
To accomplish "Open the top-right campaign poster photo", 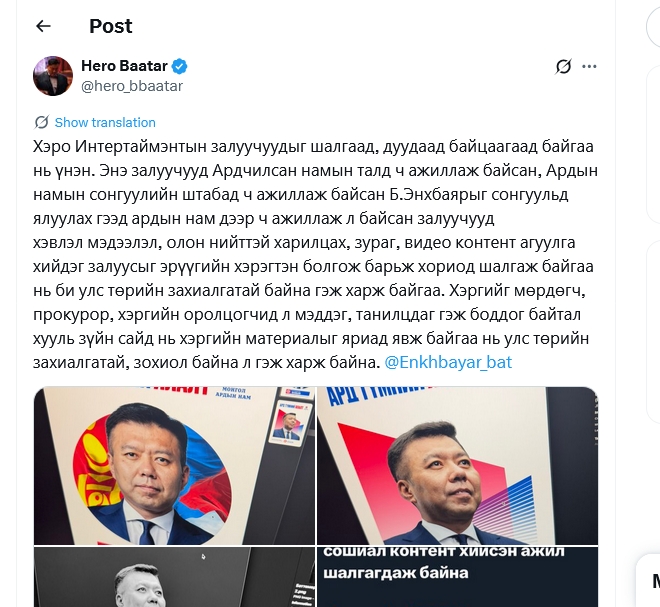I will click(x=457, y=466).
